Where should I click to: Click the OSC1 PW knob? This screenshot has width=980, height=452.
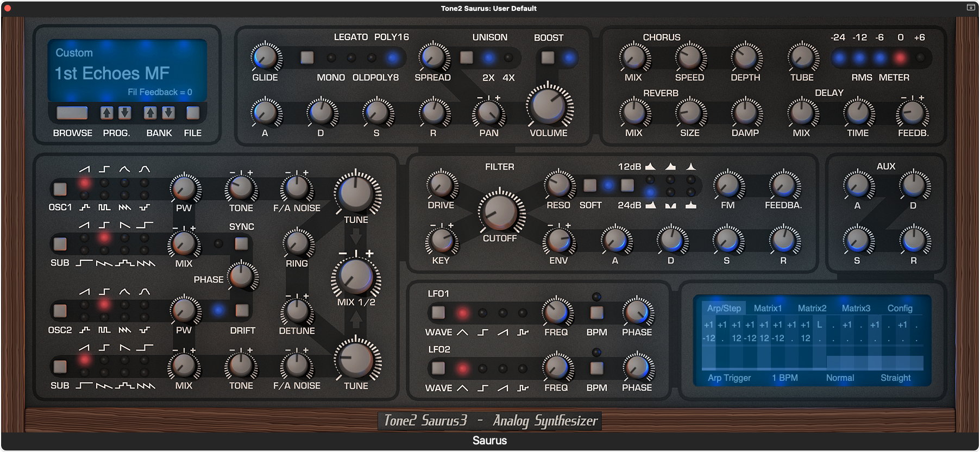pyautogui.click(x=185, y=188)
